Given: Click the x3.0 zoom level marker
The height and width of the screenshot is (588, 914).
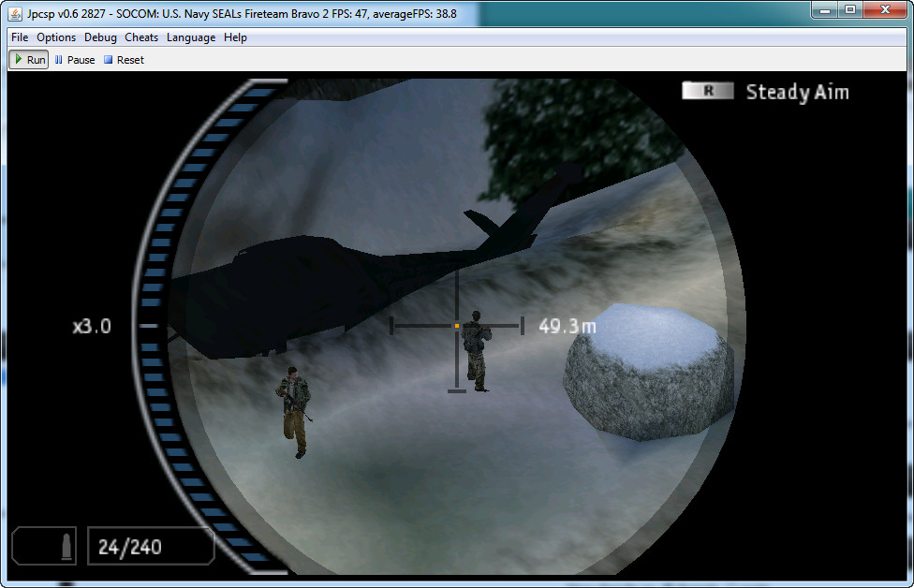Looking at the screenshot, I should point(93,326).
